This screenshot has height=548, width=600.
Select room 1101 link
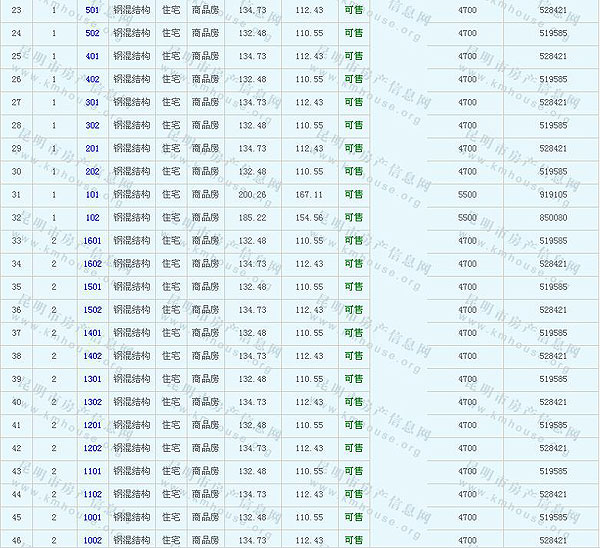click(x=92, y=471)
